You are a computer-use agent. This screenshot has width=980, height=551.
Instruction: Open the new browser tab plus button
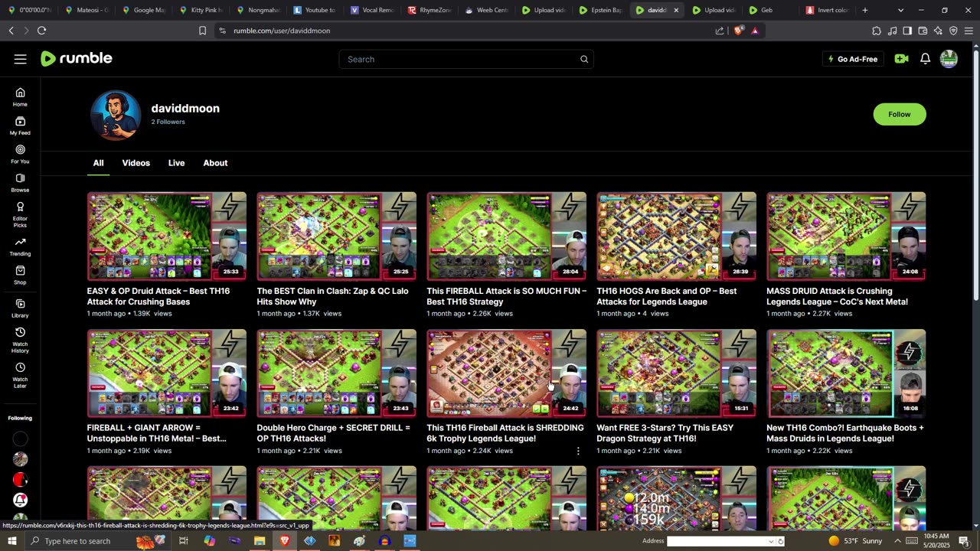(865, 10)
